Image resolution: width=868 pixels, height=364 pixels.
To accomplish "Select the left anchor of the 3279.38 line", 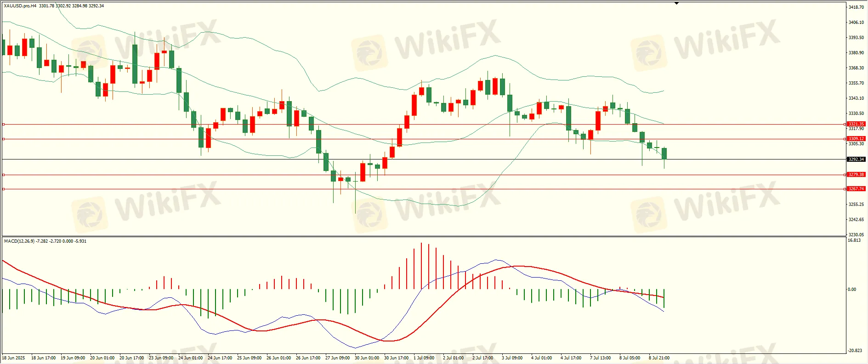I will (4, 175).
